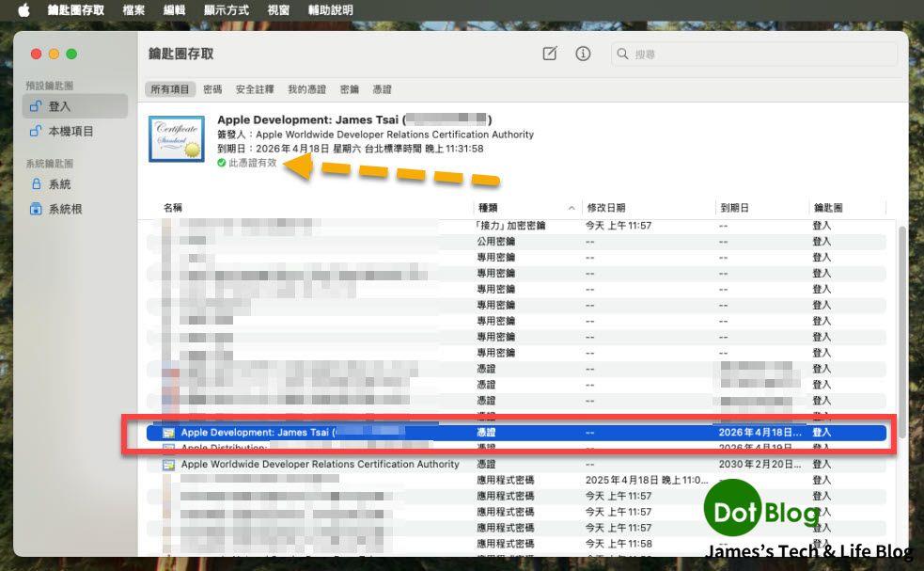Sort by the 到期日 column header
Screen dimensions: 924x571
[733, 207]
